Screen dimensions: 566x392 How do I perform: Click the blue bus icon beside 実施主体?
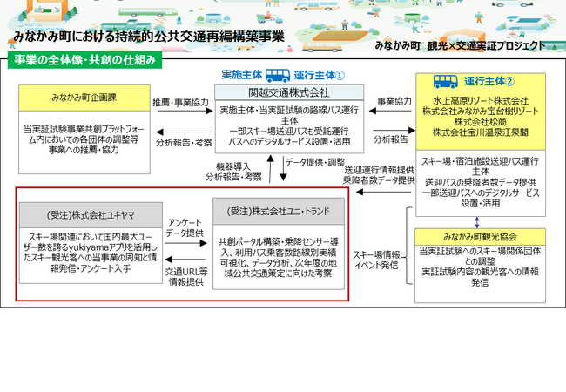tap(277, 76)
